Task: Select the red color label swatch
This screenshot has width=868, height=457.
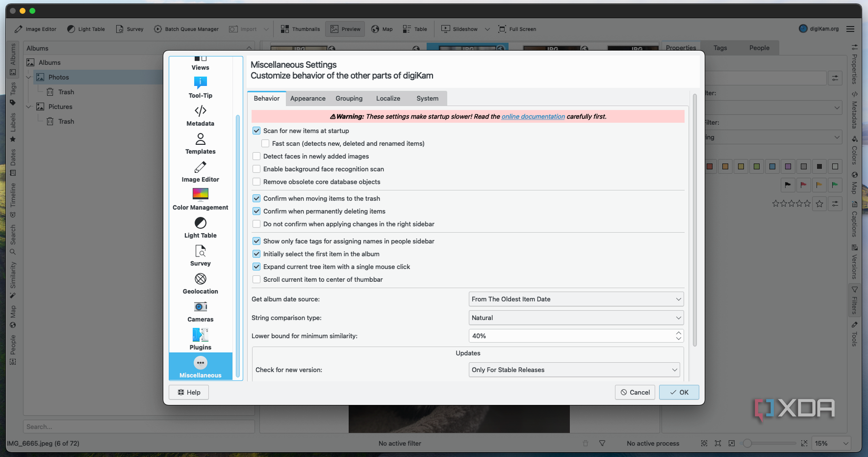Action: click(710, 166)
